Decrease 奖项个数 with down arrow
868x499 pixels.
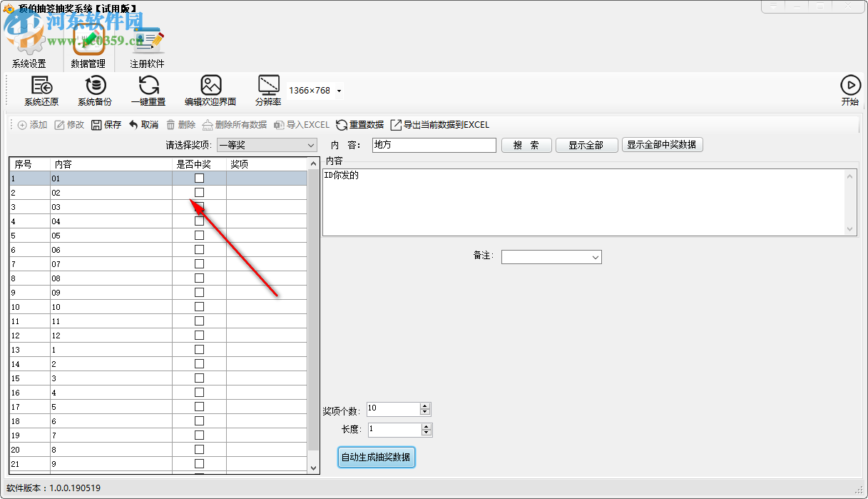(x=425, y=413)
